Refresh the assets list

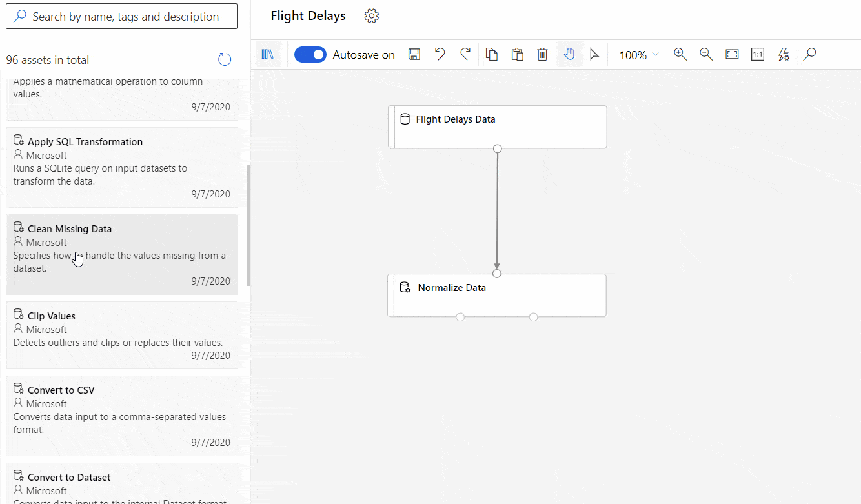[x=224, y=59]
